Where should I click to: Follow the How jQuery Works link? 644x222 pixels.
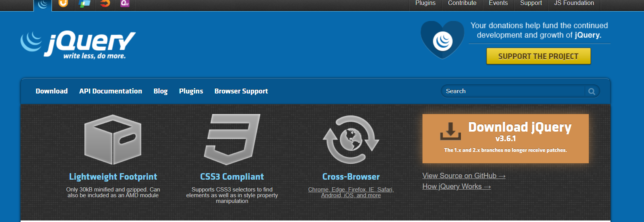[x=456, y=187]
